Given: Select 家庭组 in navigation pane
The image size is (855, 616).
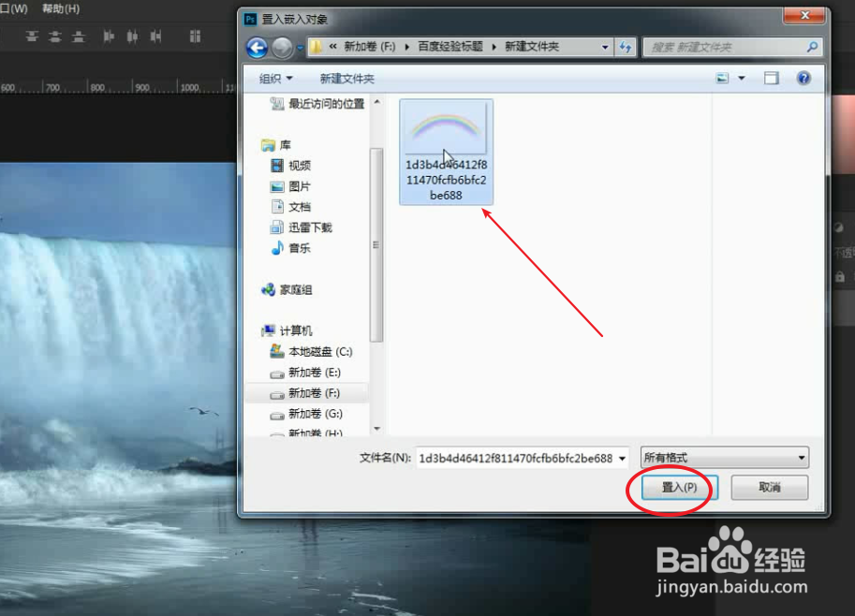Looking at the screenshot, I should (x=287, y=290).
